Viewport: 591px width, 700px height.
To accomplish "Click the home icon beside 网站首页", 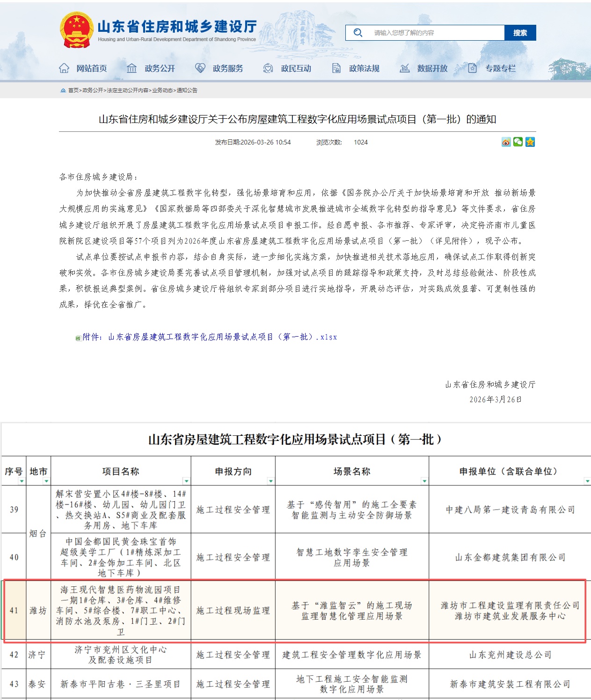I will click(64, 68).
